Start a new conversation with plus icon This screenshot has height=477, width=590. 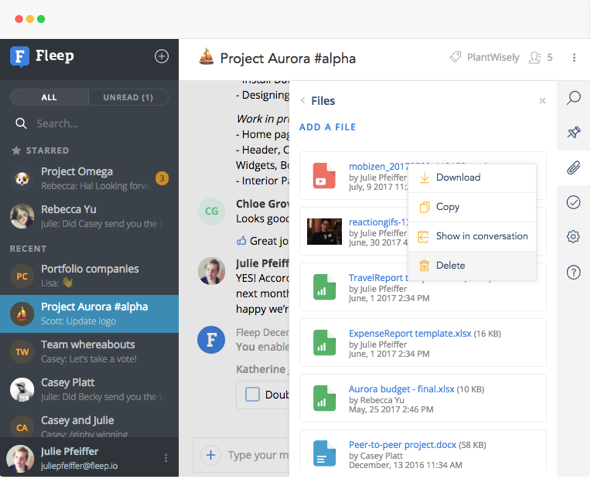point(161,56)
